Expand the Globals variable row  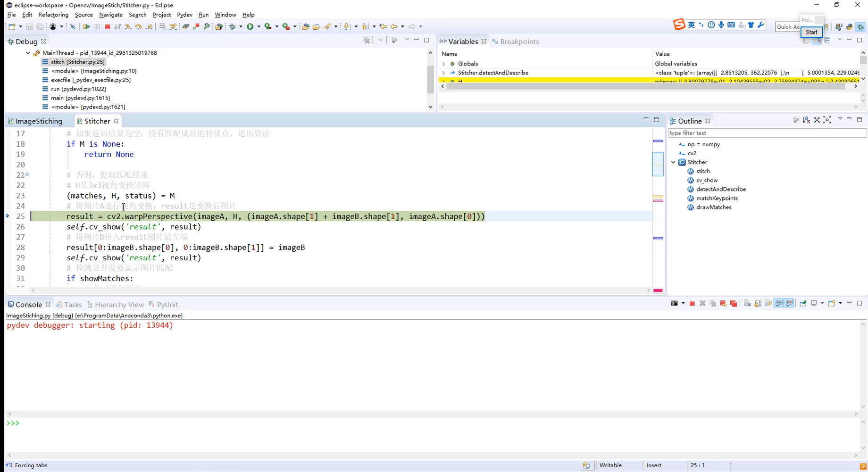point(443,64)
